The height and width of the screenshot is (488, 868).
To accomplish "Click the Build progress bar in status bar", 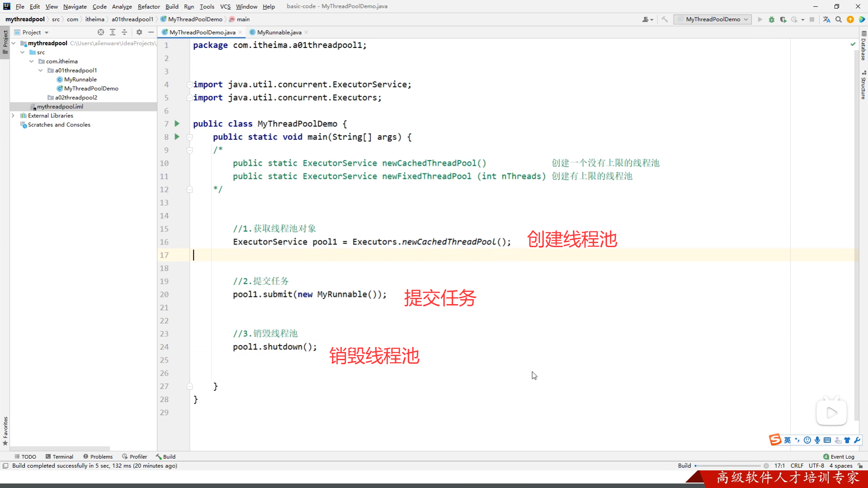I will click(x=727, y=465).
